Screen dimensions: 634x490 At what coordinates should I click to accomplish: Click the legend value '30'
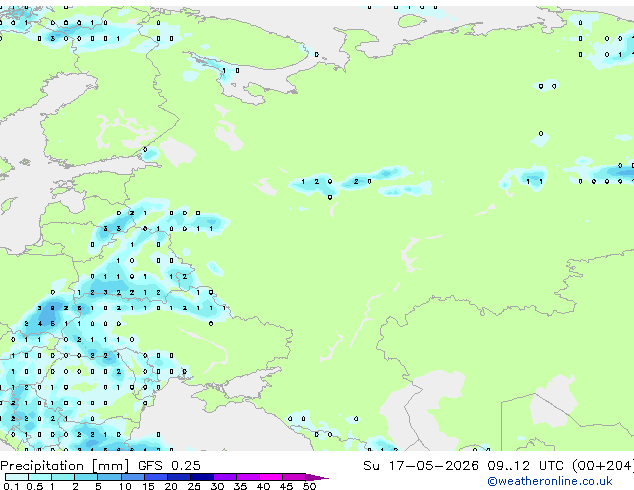pos(217,486)
